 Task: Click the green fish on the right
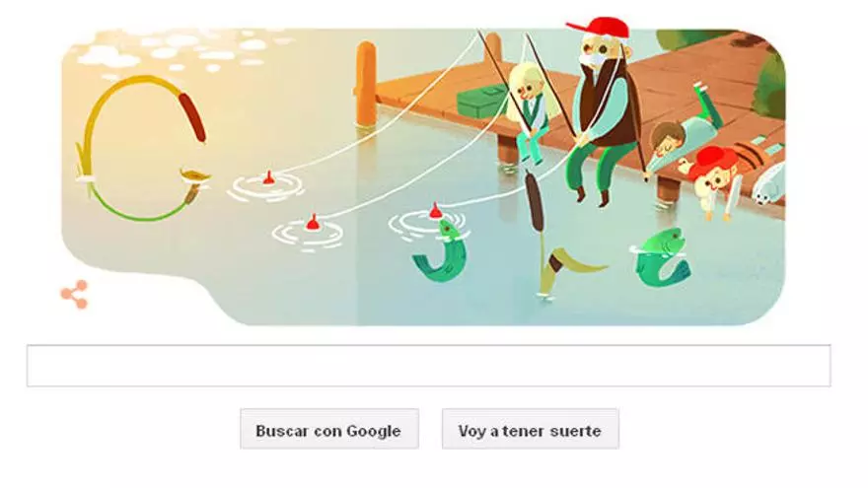point(662,258)
